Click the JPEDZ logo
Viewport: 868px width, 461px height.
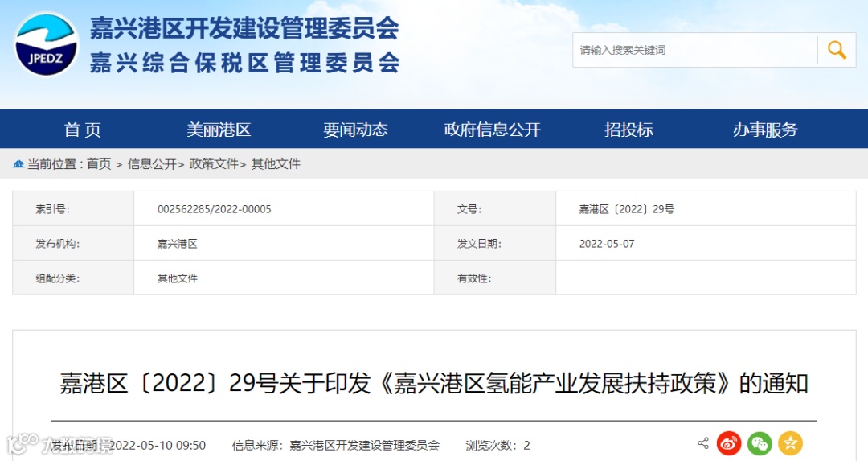(46, 44)
